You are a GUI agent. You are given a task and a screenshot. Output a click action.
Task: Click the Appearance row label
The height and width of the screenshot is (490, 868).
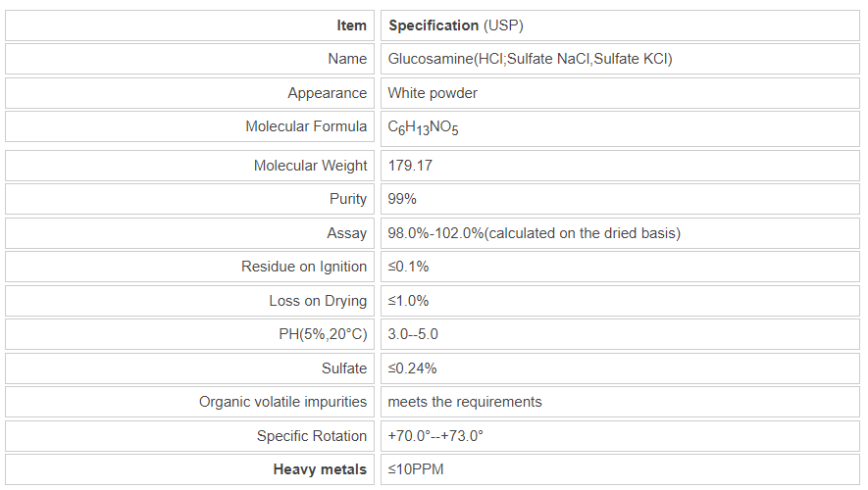[327, 93]
